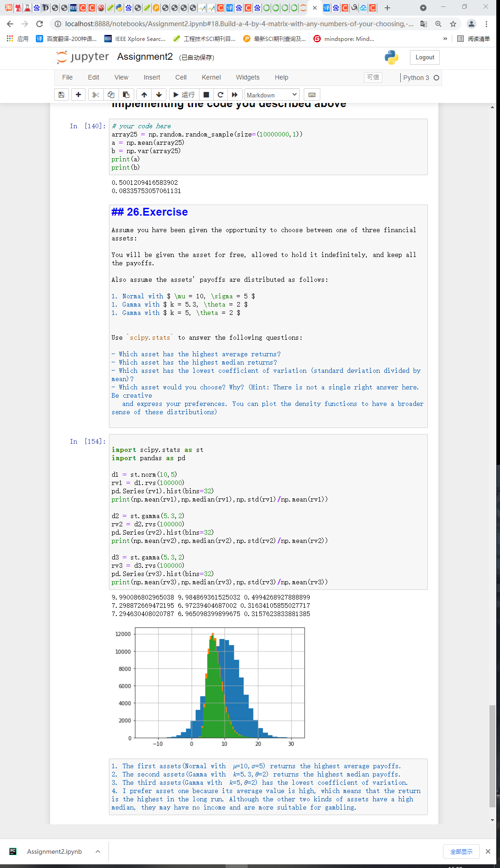Image resolution: width=500 pixels, height=868 pixels.
Task: Open the 阅读清单 reading list
Action: point(473,39)
